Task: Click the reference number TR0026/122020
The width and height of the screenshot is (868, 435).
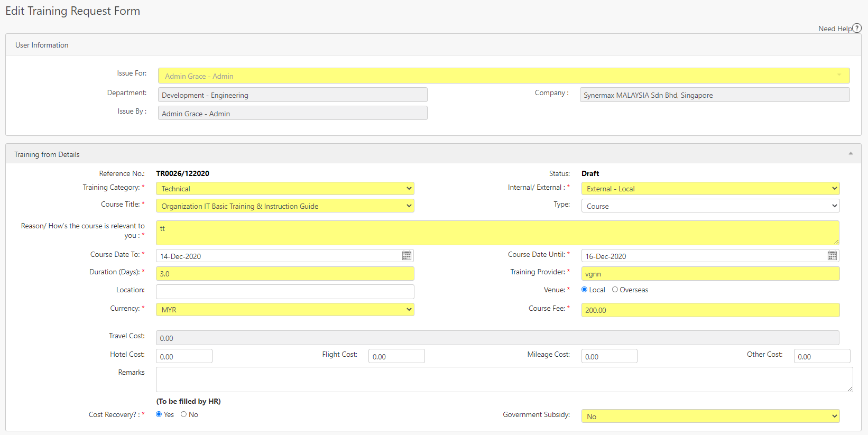Action: coord(182,173)
